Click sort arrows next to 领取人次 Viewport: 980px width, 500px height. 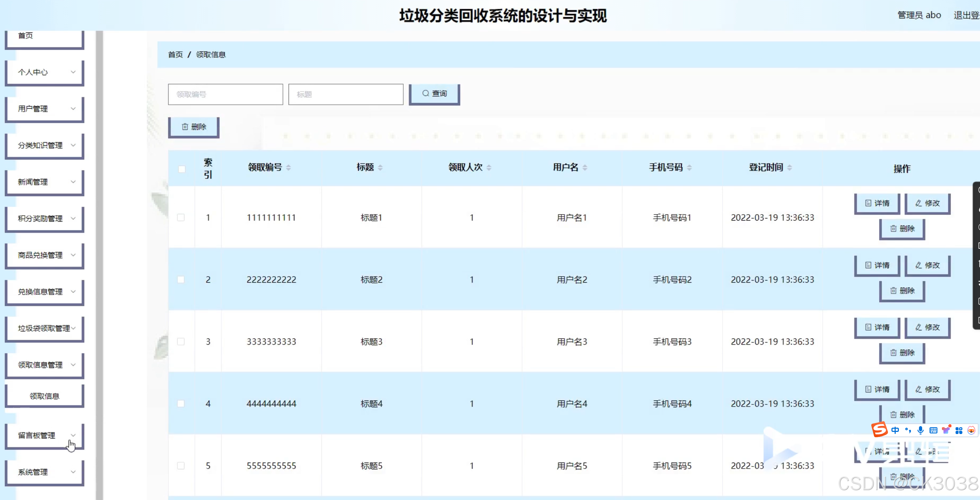point(489,167)
